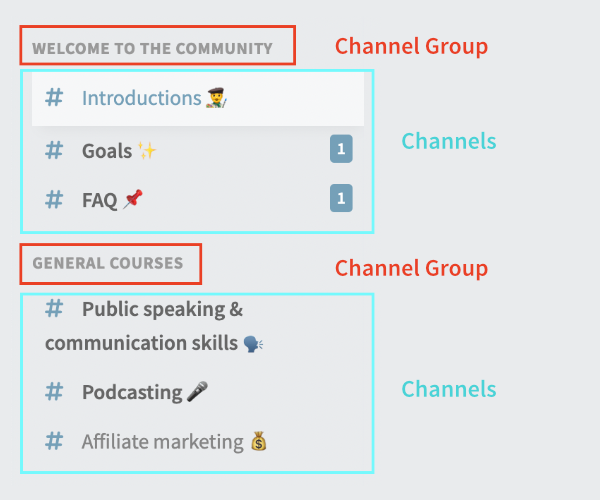
Task: Click the hash icon beside Podcasting
Action: [54, 392]
